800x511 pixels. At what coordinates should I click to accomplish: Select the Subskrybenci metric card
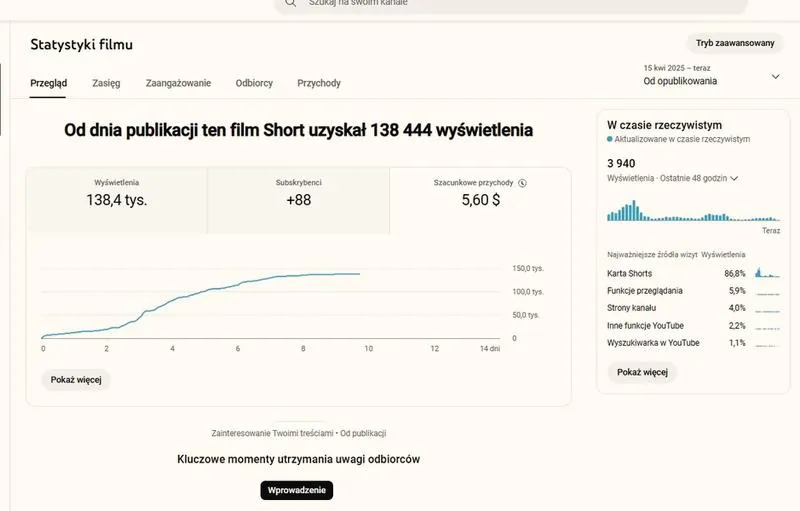(x=298, y=192)
